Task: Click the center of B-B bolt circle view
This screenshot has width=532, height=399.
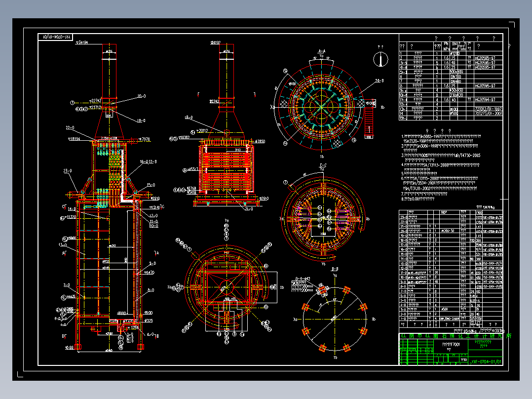Action: [334, 319]
